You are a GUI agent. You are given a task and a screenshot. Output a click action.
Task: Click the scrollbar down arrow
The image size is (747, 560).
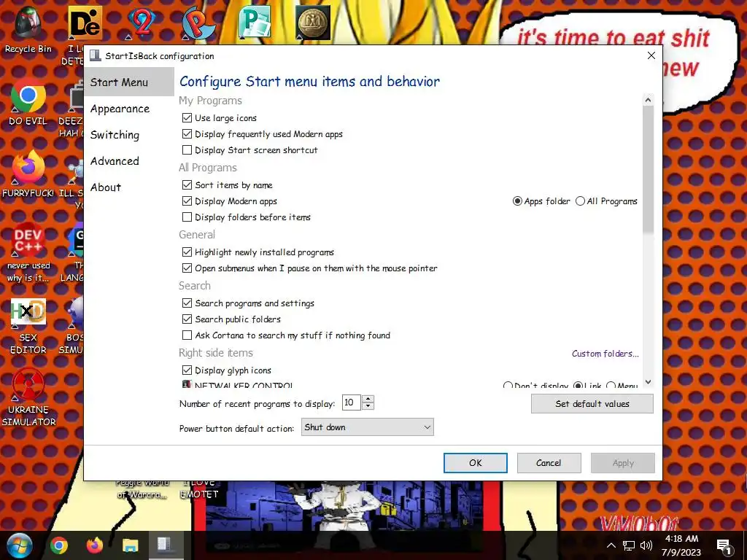pos(648,382)
